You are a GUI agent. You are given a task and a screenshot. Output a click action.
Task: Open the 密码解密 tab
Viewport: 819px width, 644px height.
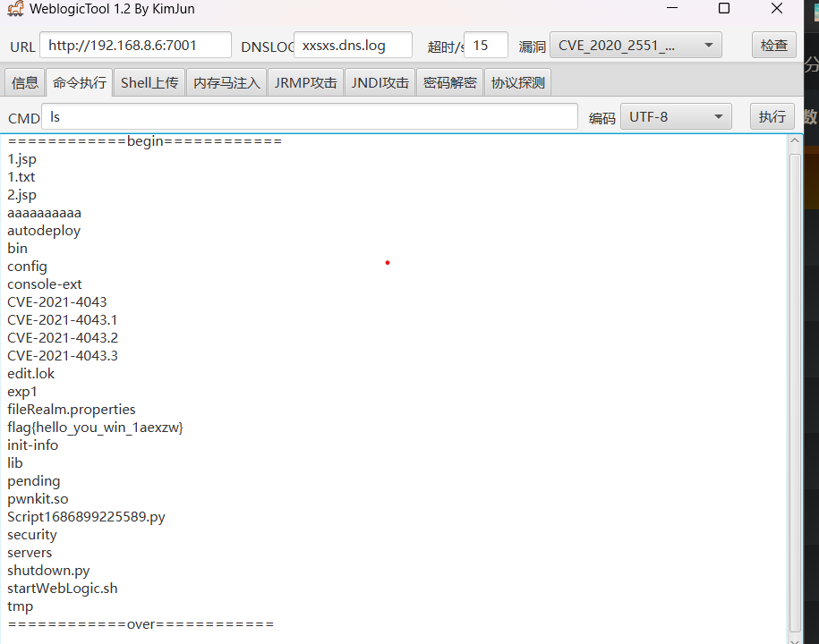pyautogui.click(x=449, y=82)
